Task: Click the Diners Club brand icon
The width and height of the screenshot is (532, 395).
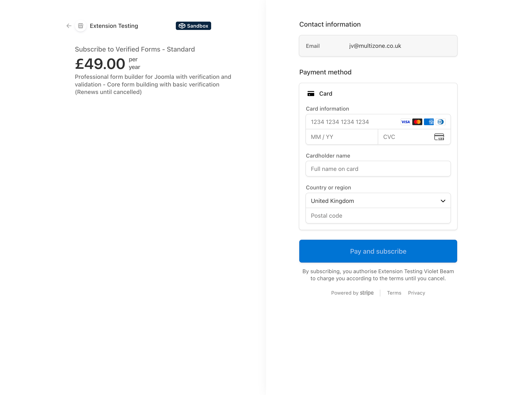Action: [441, 122]
